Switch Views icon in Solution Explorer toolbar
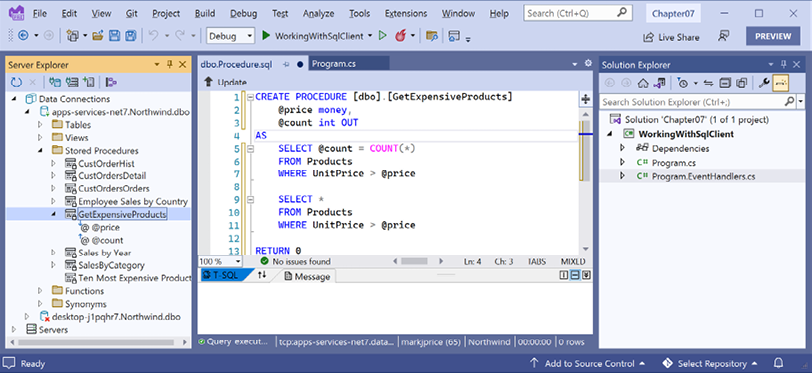The height and width of the screenshot is (373, 812). (659, 82)
